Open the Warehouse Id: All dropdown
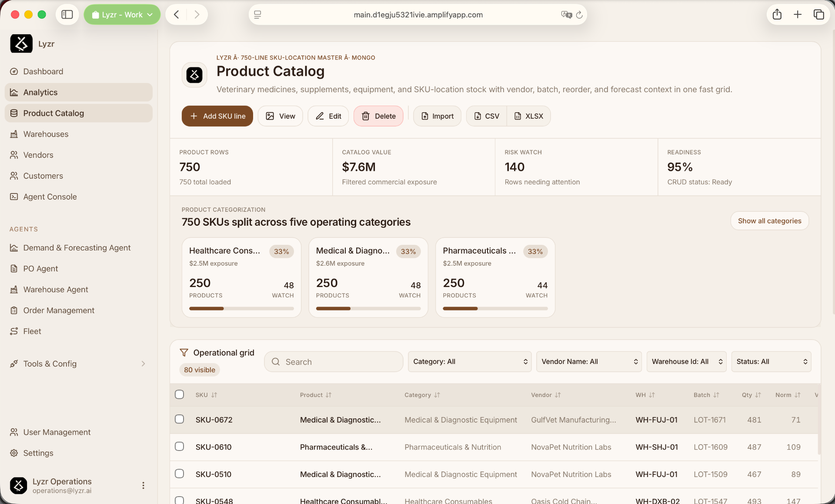Image resolution: width=835 pixels, height=504 pixels. [x=686, y=362]
